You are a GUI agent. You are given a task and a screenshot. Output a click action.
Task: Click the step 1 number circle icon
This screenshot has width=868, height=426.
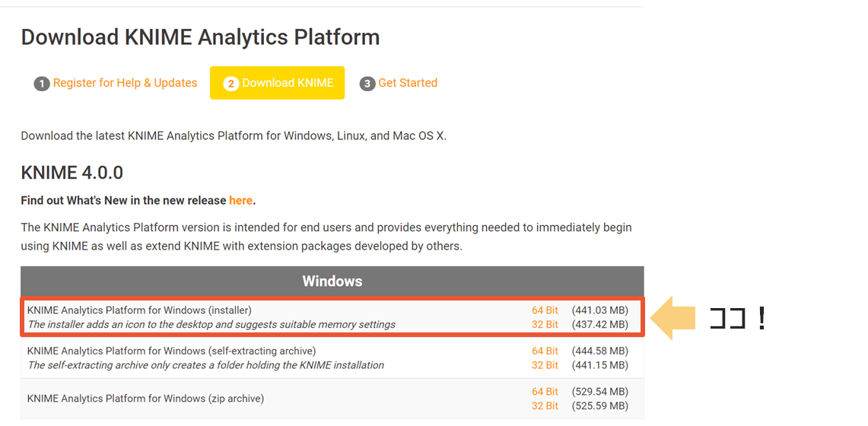tap(42, 84)
